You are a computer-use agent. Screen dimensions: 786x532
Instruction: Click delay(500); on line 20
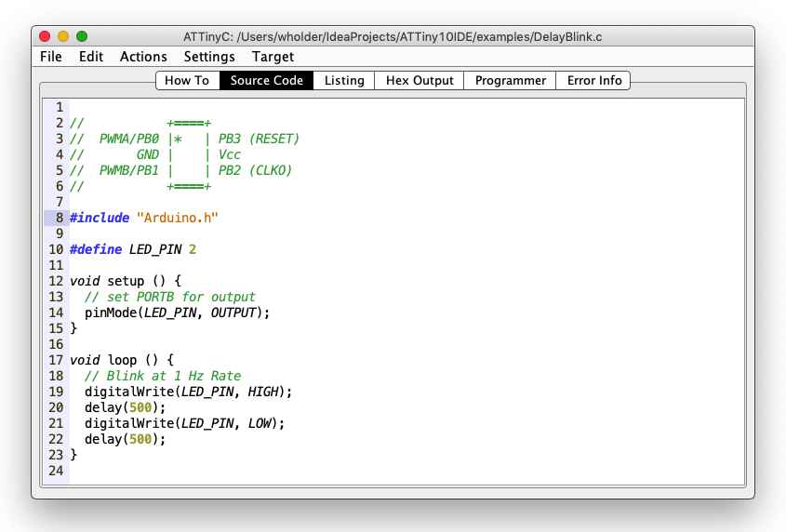125,407
